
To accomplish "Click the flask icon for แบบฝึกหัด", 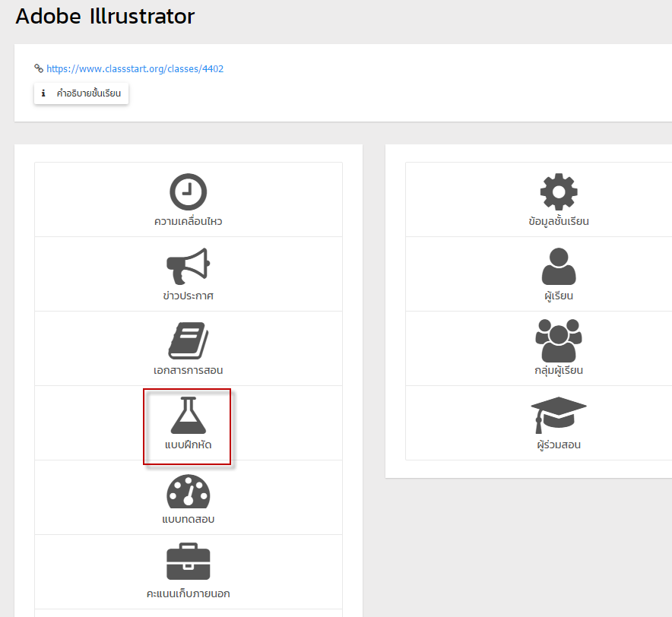I will point(188,415).
